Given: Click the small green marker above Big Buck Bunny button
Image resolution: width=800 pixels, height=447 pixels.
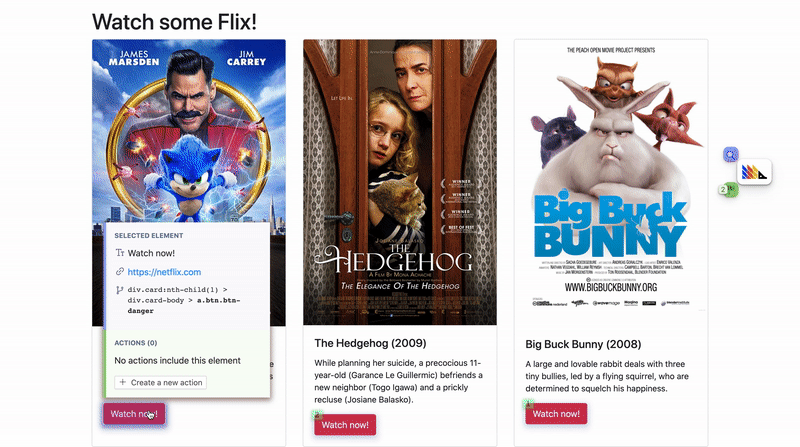Looking at the screenshot, I should pyautogui.click(x=529, y=404).
